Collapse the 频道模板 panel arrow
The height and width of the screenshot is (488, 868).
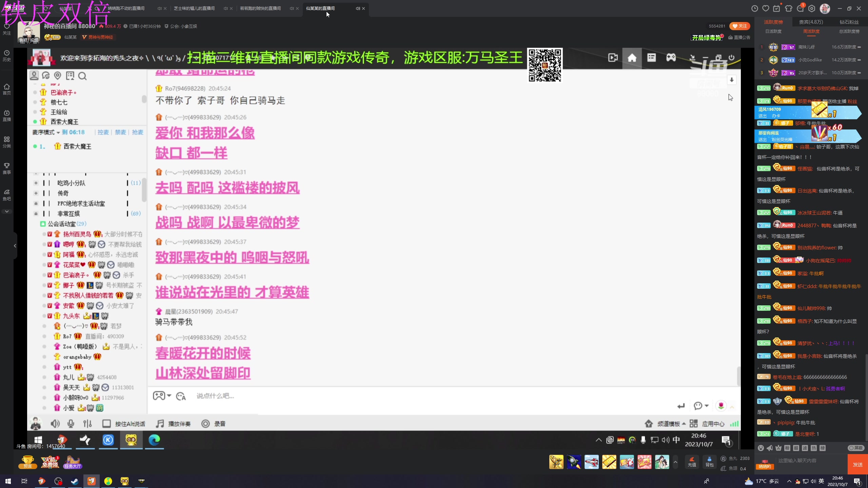click(684, 424)
